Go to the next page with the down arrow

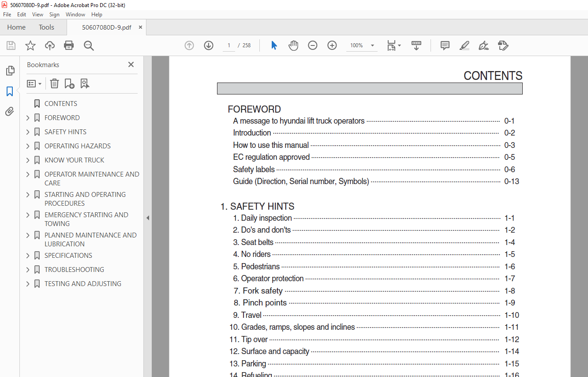(209, 45)
